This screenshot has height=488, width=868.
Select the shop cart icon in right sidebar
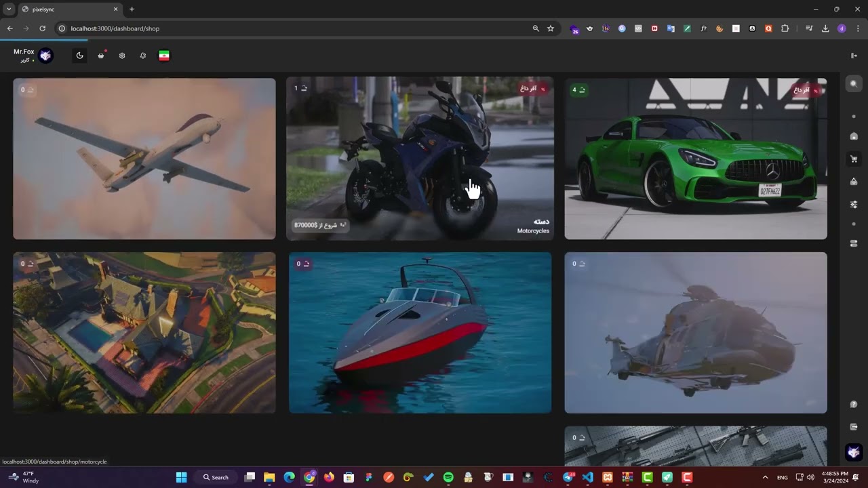pos(854,159)
